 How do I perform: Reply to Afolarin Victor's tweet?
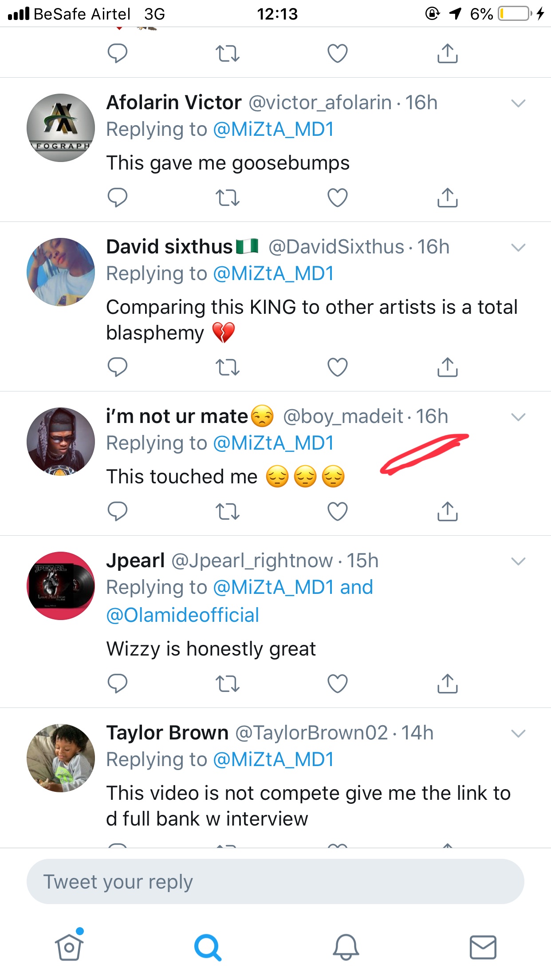point(118,198)
